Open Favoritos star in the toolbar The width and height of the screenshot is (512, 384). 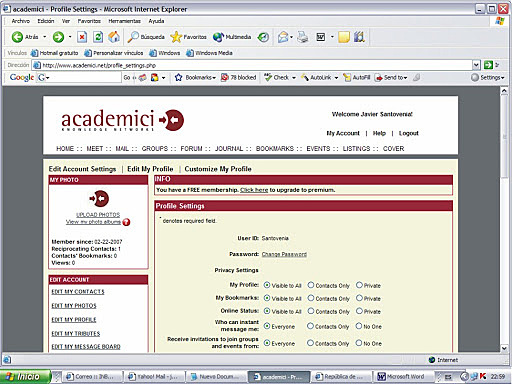[189, 37]
